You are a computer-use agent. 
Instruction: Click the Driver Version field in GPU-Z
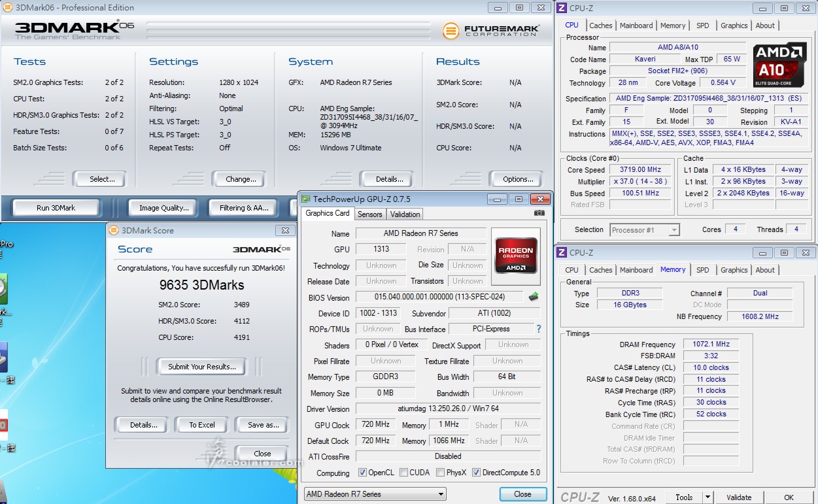click(x=448, y=409)
